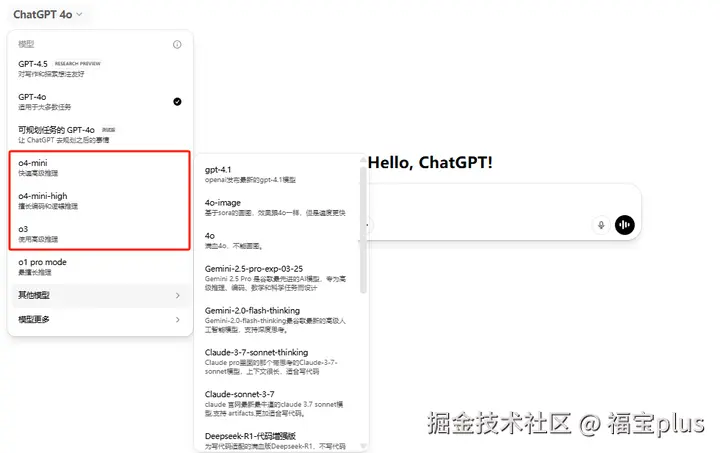Start voice mode with the black waveform button
Screen dimensions: 720x453
pos(625,225)
